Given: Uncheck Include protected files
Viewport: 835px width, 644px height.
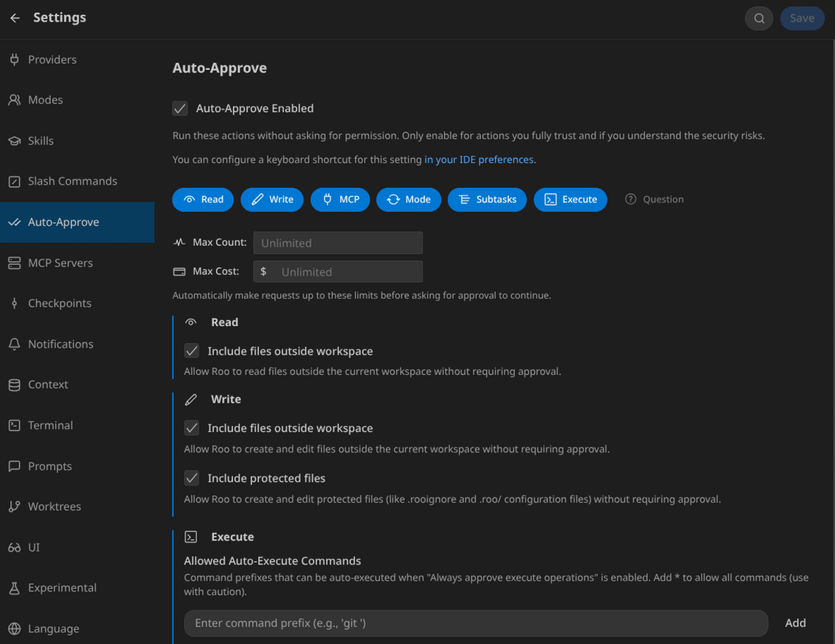Looking at the screenshot, I should point(191,478).
